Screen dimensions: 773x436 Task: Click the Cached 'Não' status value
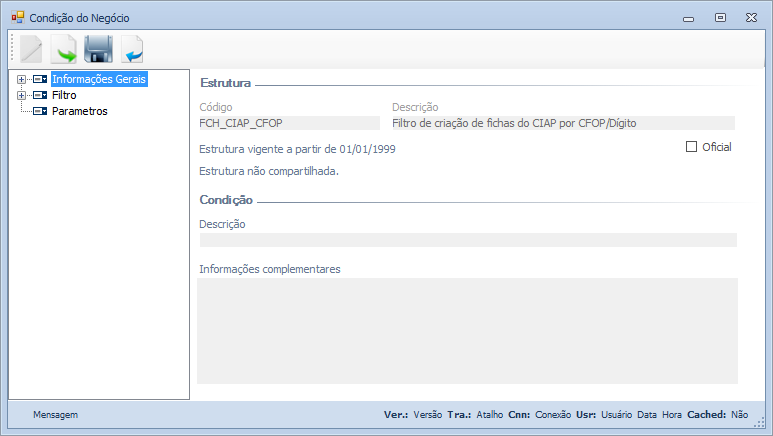739,415
